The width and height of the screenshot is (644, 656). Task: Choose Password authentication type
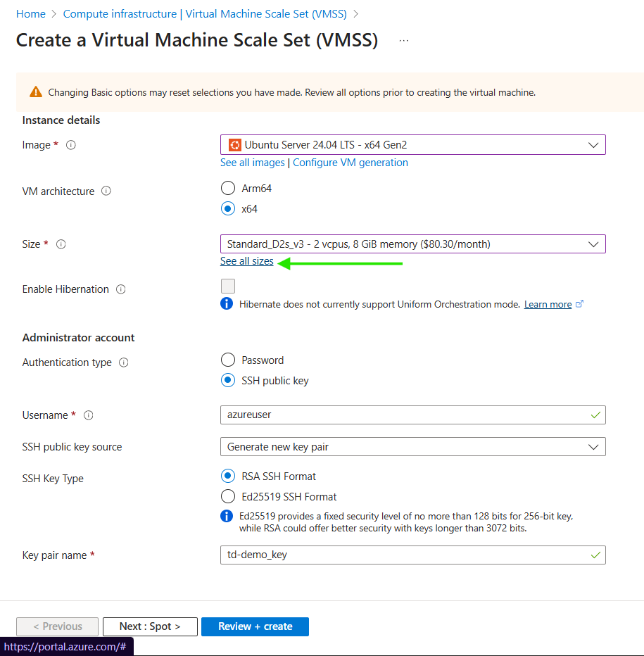click(x=227, y=360)
